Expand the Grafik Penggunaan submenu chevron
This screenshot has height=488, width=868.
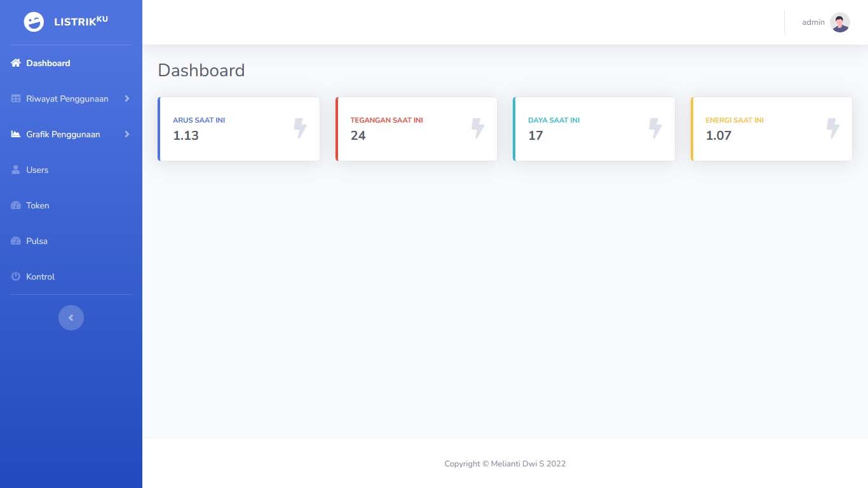click(x=127, y=134)
